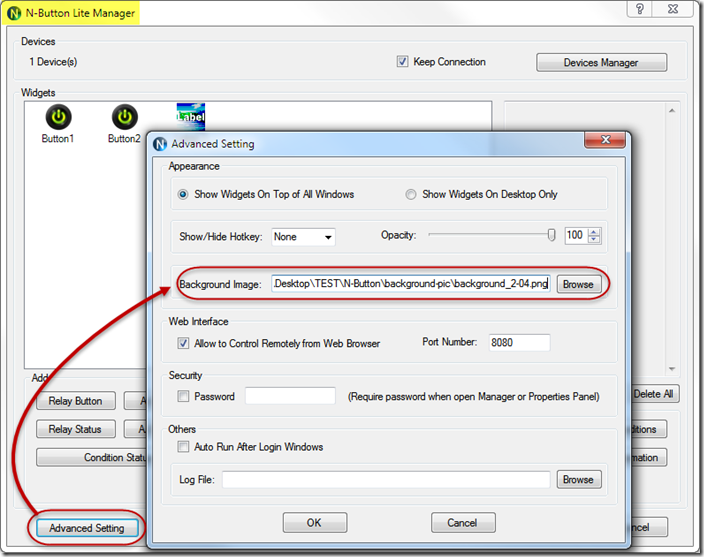Screen dimensions: 704x557
Task: Click the Opacity value field showing 100
Action: pos(576,235)
